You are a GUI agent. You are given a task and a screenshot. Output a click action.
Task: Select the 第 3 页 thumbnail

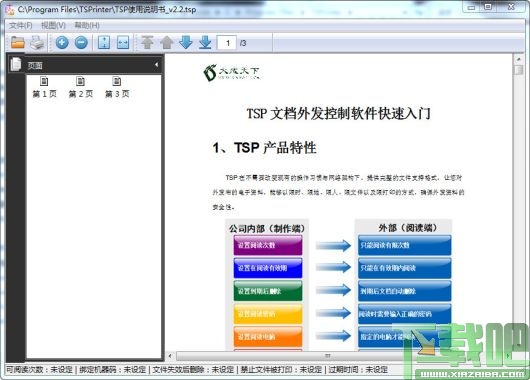pos(117,87)
